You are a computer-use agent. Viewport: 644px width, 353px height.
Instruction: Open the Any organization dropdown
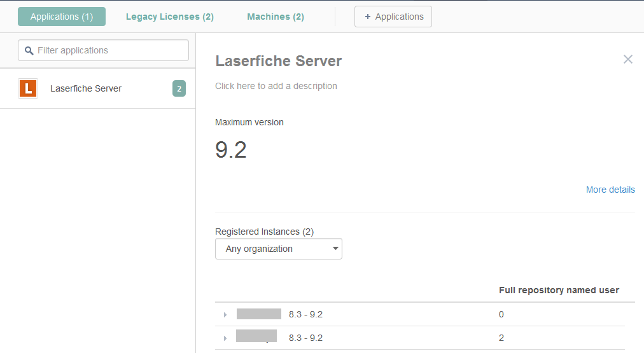tap(279, 249)
